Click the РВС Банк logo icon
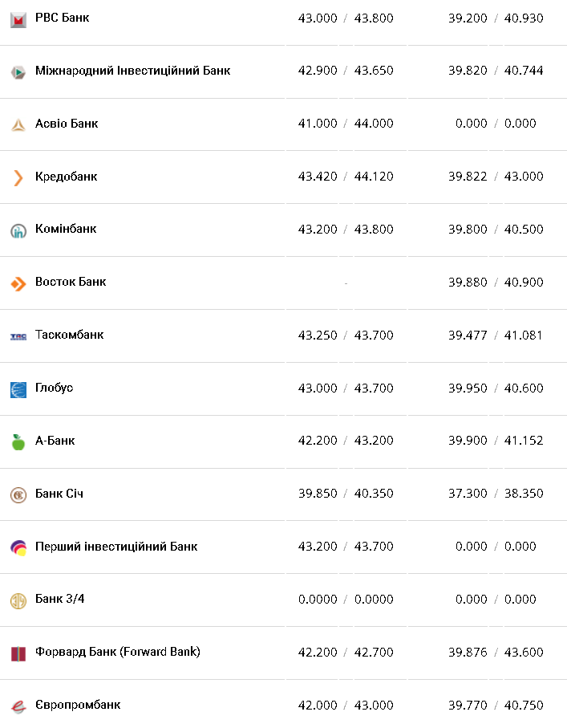Screen dimensions: 567x728 pyautogui.click(x=18, y=19)
